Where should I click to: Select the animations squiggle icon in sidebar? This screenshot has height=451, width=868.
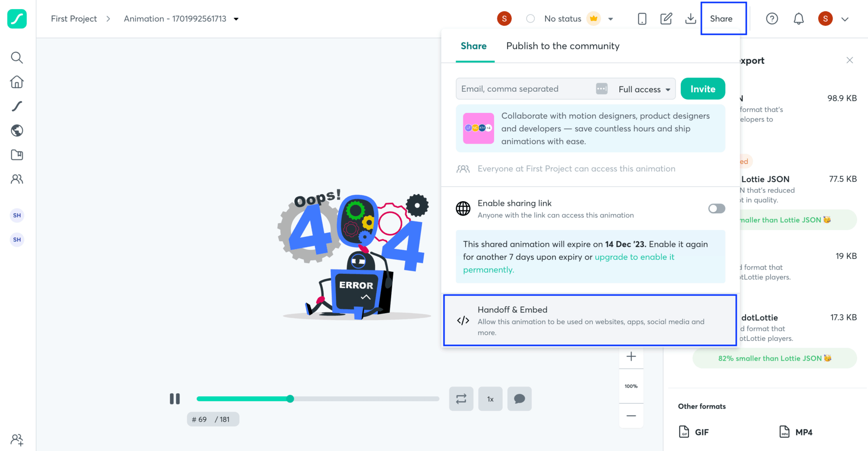pos(17,106)
